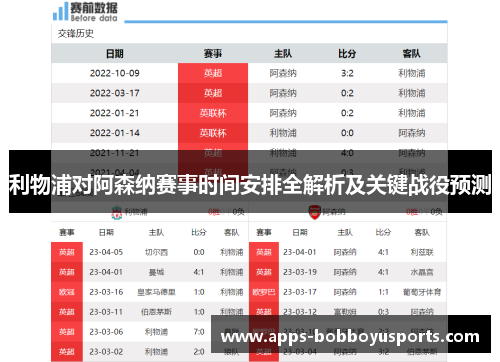Open the 交锋历史 section label
500x362 pixels.
click(76, 33)
